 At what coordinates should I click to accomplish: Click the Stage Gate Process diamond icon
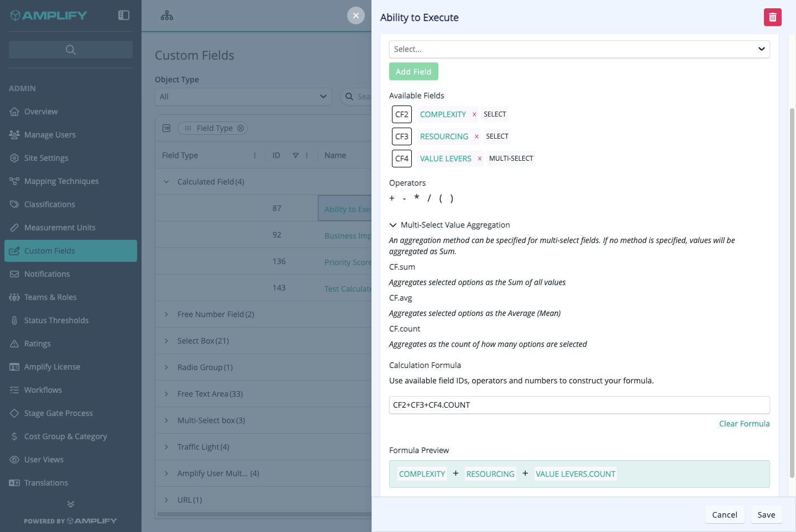(x=14, y=413)
